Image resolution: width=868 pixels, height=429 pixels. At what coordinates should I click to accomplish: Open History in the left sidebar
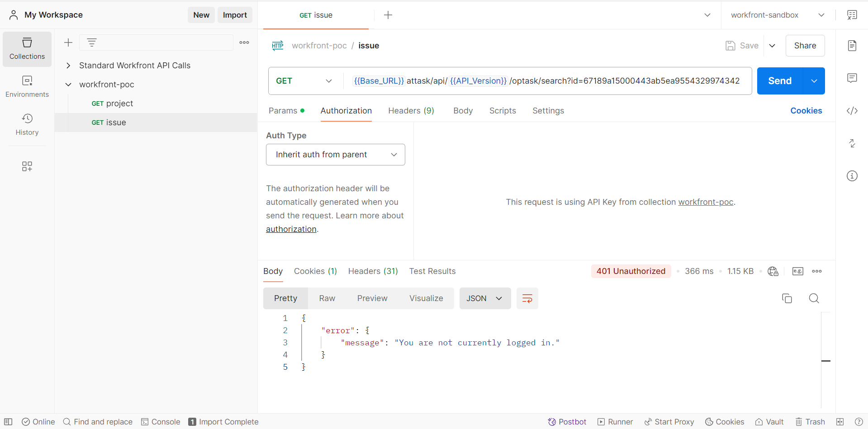pos(27,125)
